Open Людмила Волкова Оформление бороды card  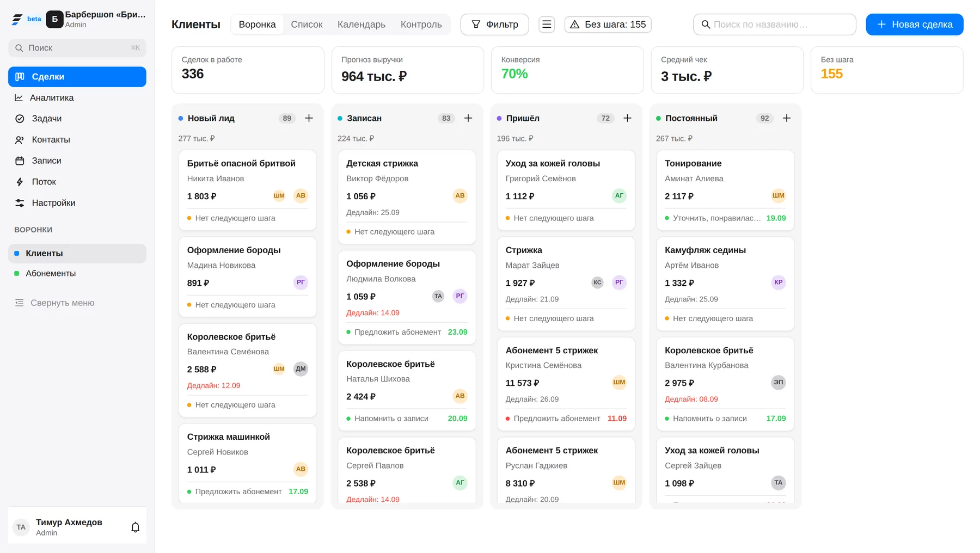tap(407, 298)
